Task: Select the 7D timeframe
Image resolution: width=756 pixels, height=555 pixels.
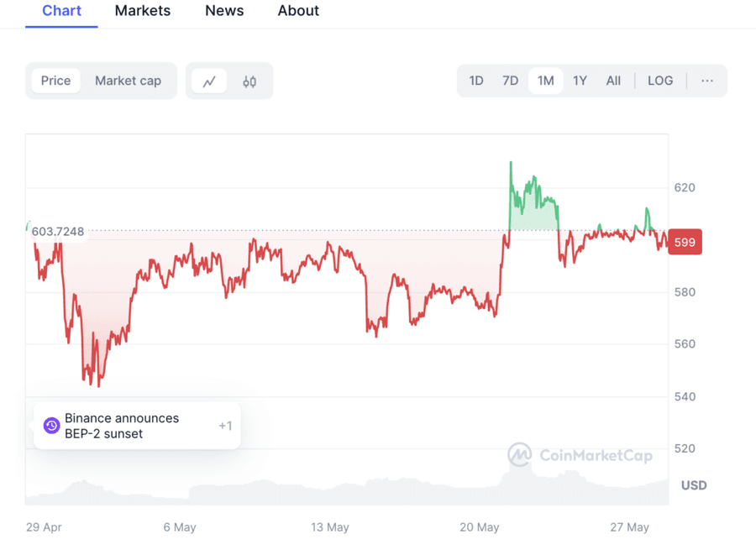Action: 510,80
